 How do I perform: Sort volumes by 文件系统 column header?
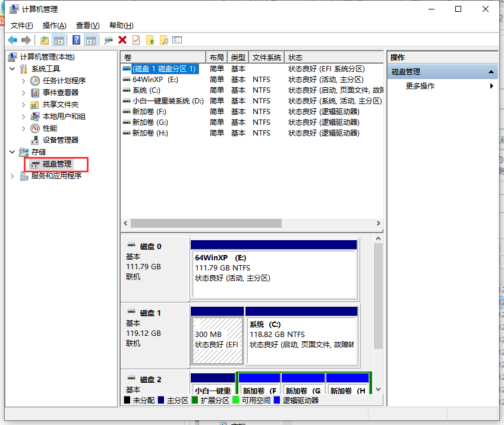click(x=266, y=58)
